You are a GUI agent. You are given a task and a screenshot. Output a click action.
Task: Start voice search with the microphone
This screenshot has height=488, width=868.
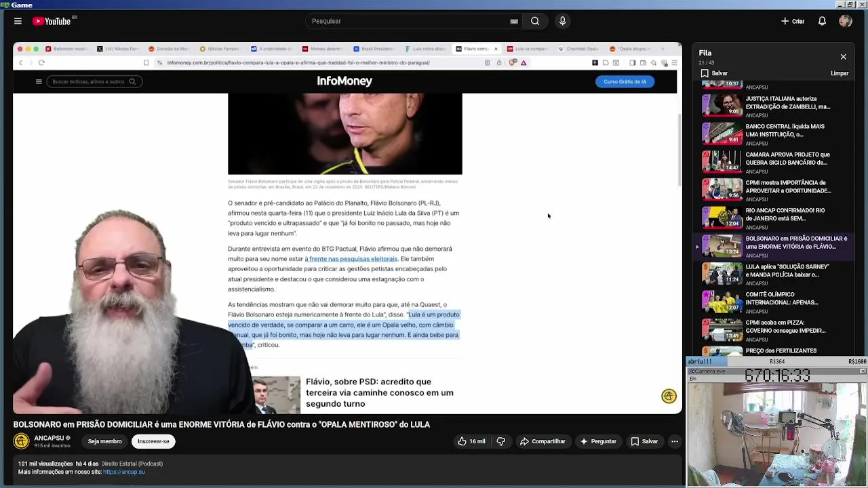(x=562, y=21)
